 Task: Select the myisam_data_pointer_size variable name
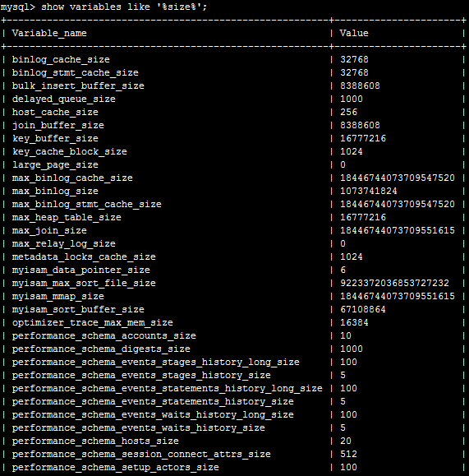click(x=81, y=270)
